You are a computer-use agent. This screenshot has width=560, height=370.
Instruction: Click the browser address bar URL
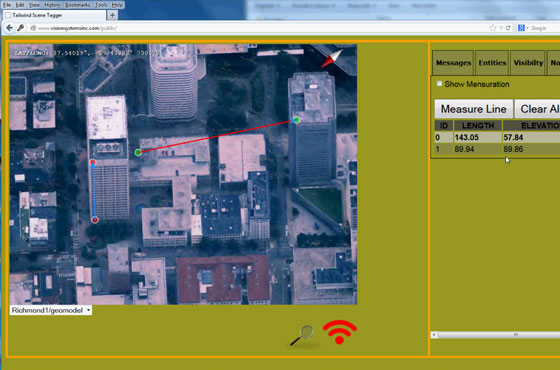click(x=78, y=28)
